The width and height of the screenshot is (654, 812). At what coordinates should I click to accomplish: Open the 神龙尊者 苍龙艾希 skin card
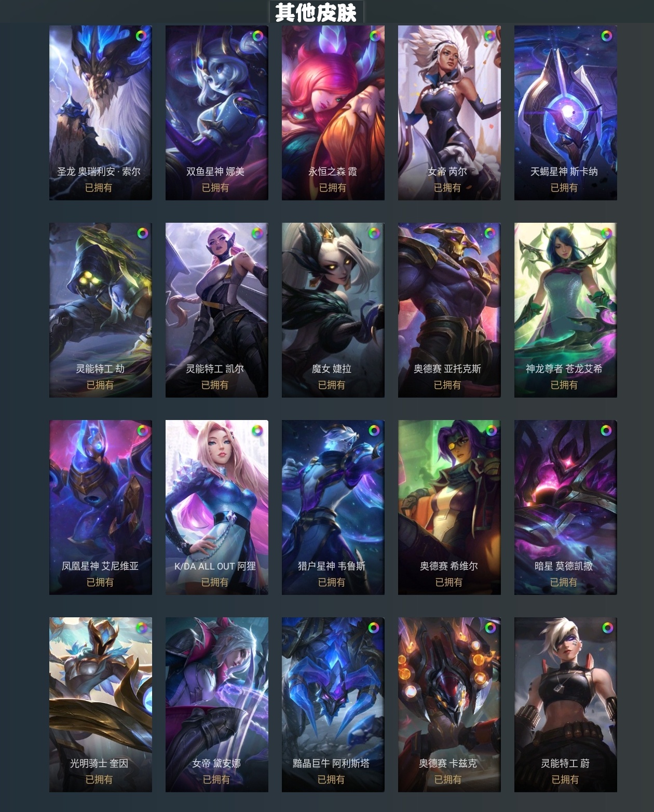pos(566,310)
